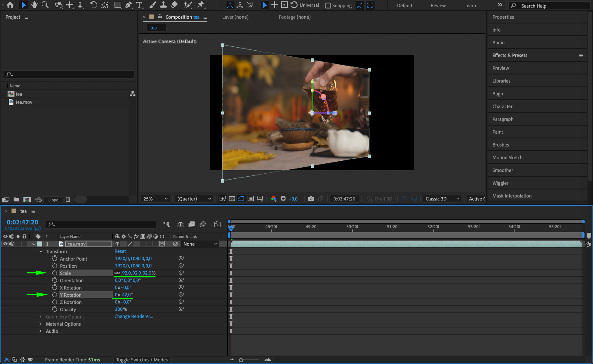This screenshot has width=593, height=364.
Task: Toggle Scale stopwatch keyframing
Action: coord(55,273)
